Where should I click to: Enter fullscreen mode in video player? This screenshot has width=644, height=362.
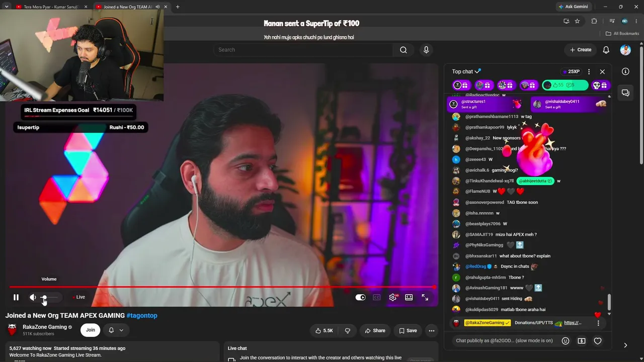(x=425, y=297)
